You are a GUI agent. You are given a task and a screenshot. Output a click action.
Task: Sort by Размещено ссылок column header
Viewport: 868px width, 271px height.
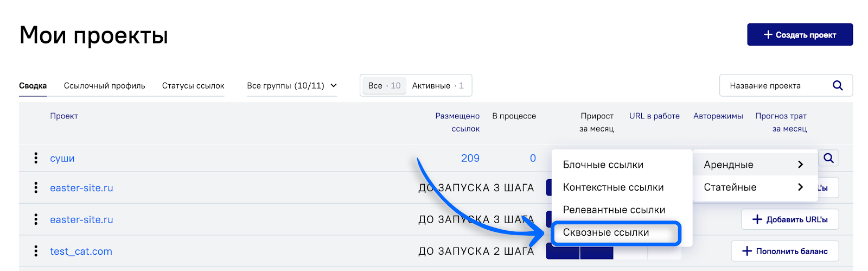[457, 122]
